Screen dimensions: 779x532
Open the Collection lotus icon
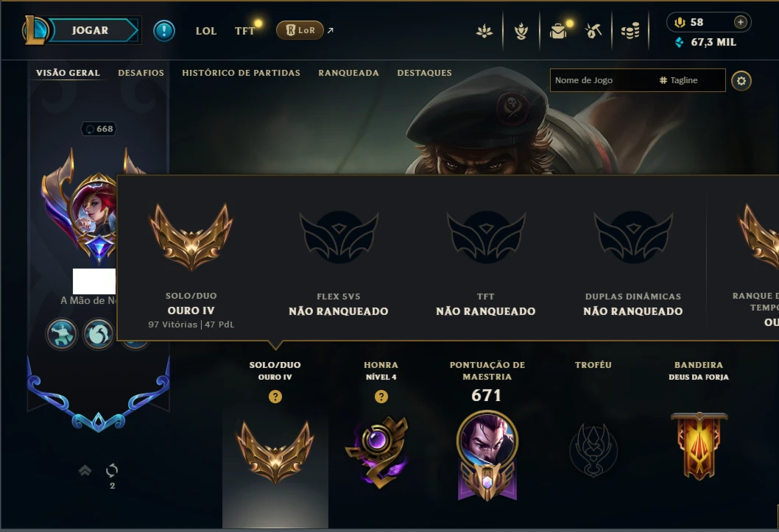tap(484, 31)
